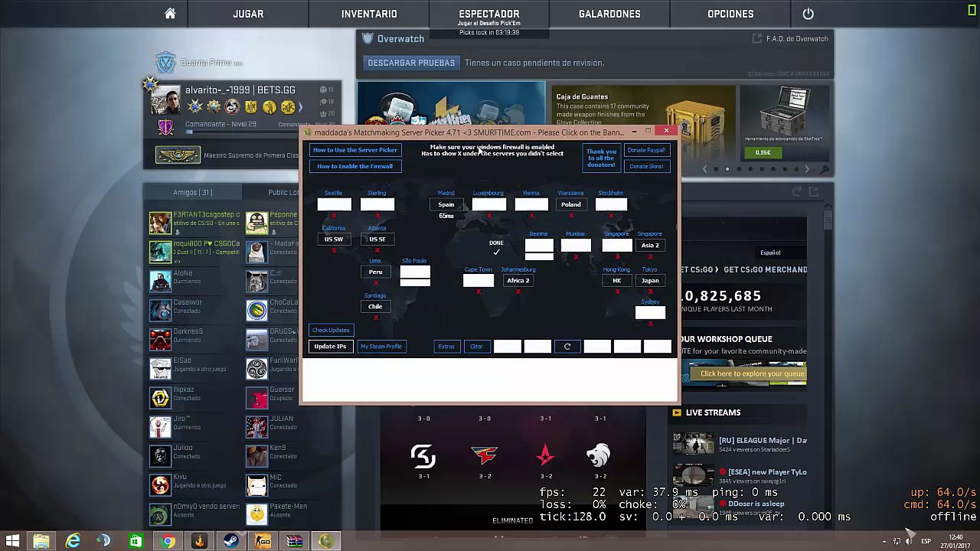
Task: Open Windows Store from taskbar
Action: point(136,541)
